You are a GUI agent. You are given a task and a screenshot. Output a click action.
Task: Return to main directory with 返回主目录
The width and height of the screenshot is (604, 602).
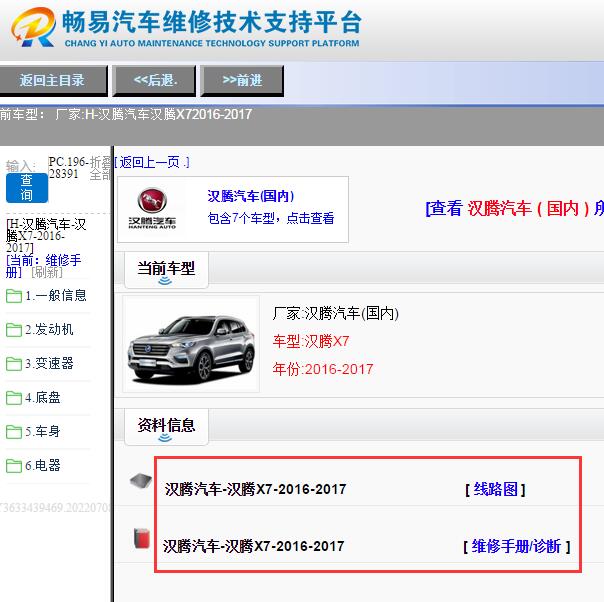coord(53,80)
